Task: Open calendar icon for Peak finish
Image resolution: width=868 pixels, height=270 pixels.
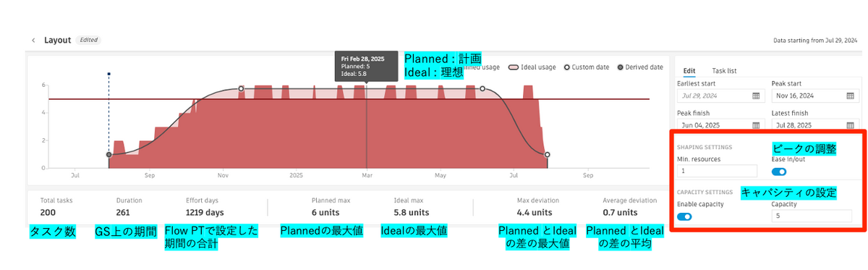Action: point(757,125)
